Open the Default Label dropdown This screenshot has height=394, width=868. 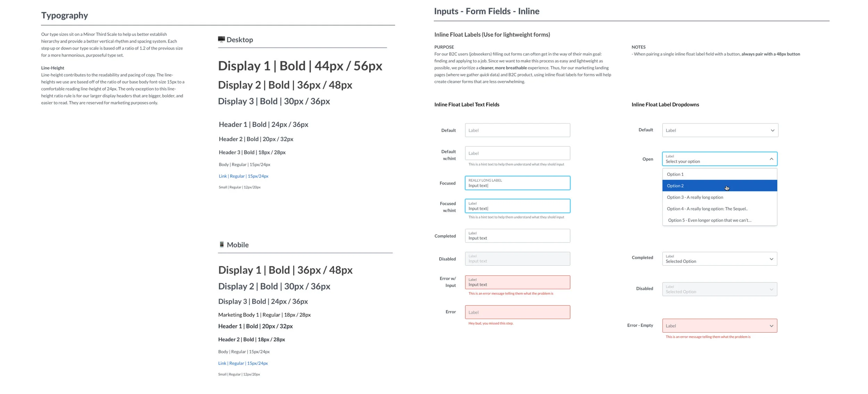[715, 130]
